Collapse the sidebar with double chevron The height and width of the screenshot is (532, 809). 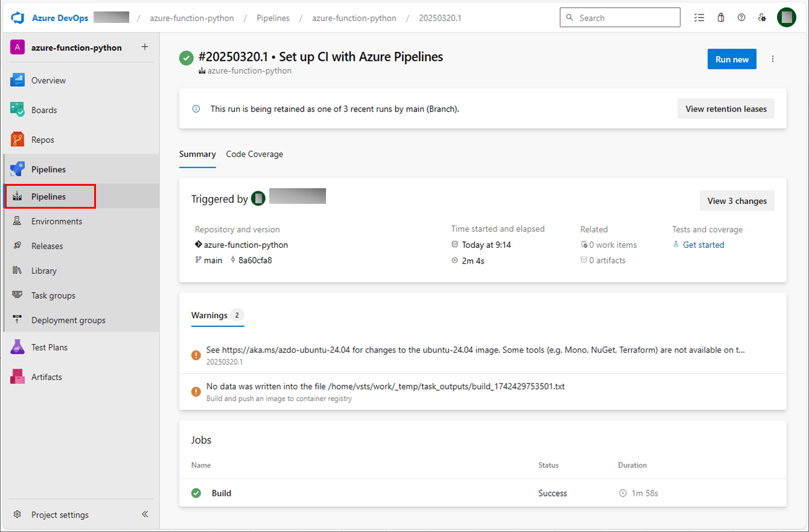[145, 515]
